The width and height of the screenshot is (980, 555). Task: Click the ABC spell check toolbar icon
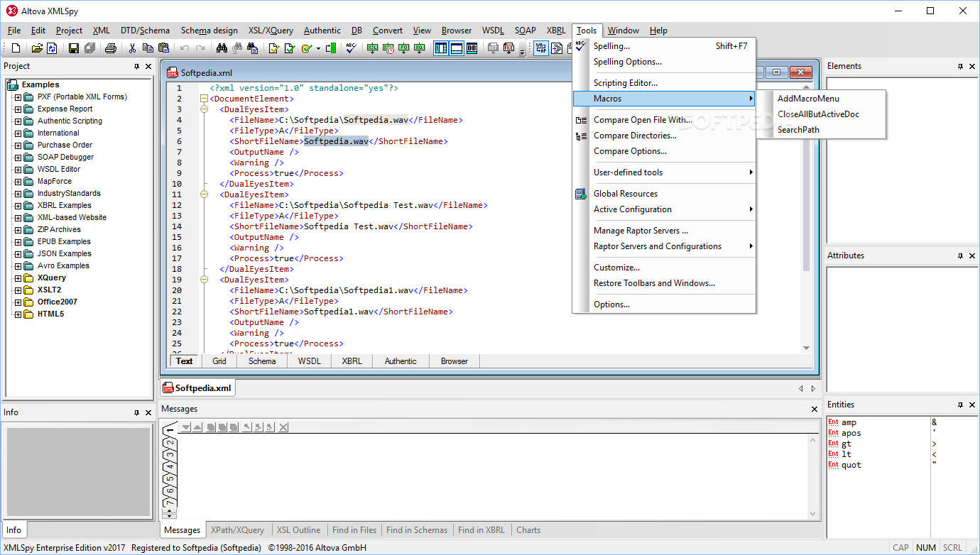coord(351,48)
